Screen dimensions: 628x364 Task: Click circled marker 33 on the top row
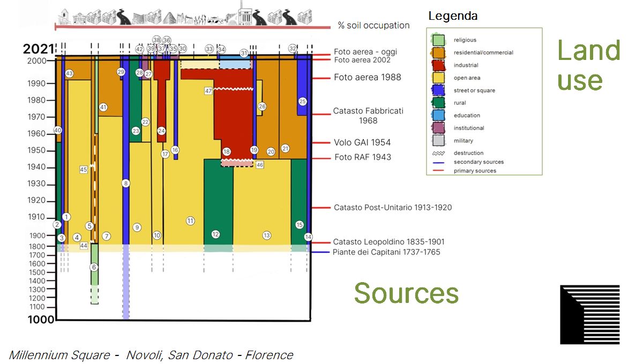pos(209,49)
